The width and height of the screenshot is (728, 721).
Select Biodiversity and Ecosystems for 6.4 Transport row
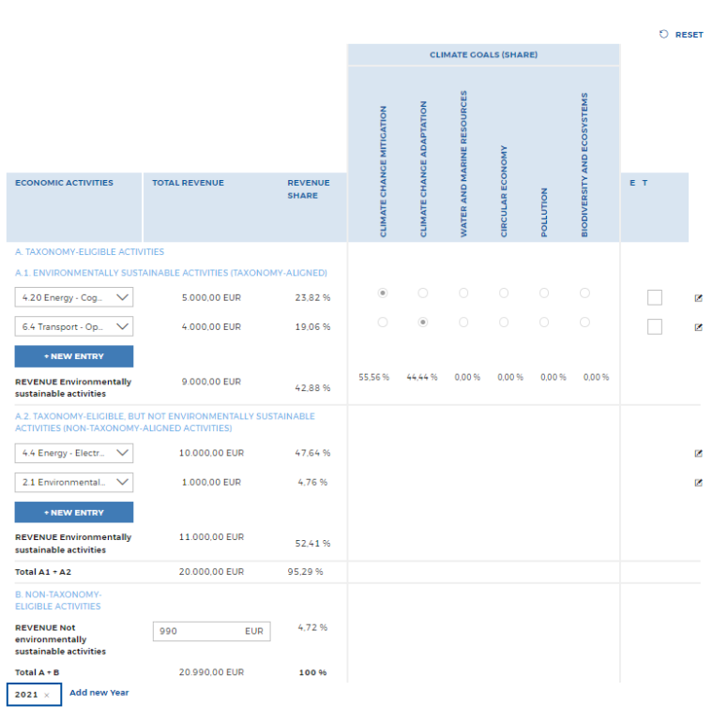click(584, 322)
